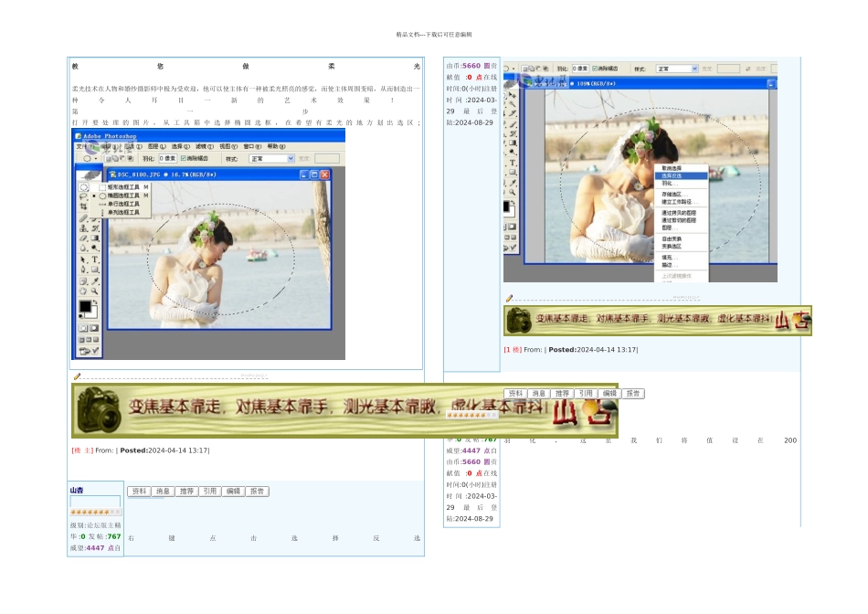
Task: Choose 选择反选 from the context menu
Action: click(x=672, y=175)
